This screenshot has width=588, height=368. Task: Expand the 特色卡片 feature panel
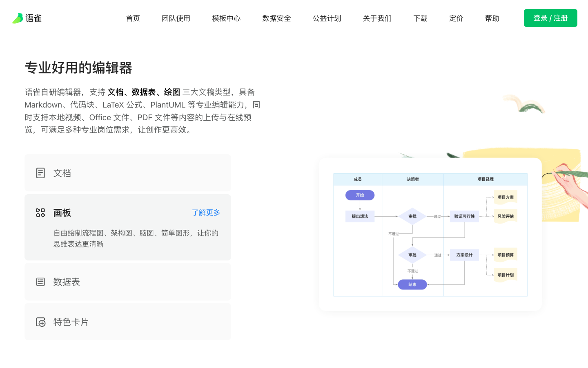click(x=127, y=322)
